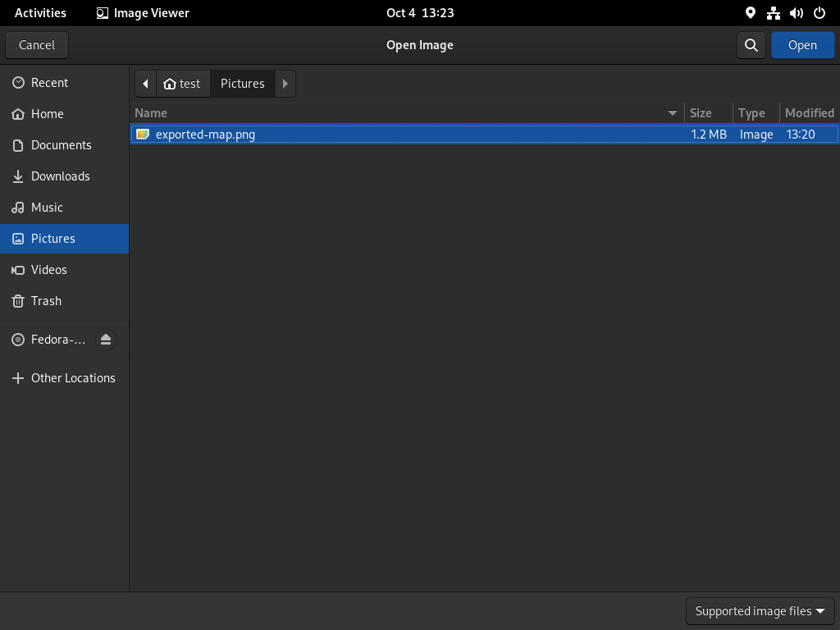Sort files by the Modified column header

pos(810,113)
